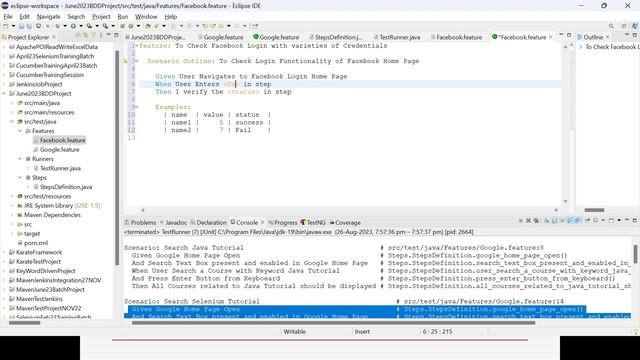Click the Save All toolbar icon
Image resolution: width=640 pixels, height=360 pixels.
pos(29,26)
